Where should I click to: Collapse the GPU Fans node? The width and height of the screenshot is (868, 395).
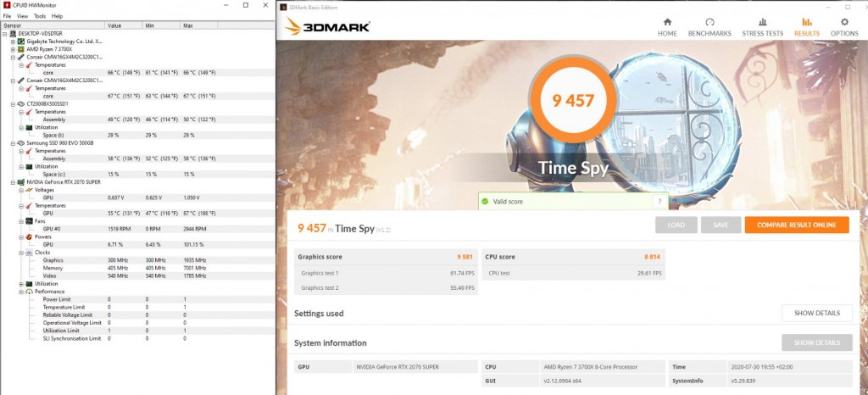21,220
